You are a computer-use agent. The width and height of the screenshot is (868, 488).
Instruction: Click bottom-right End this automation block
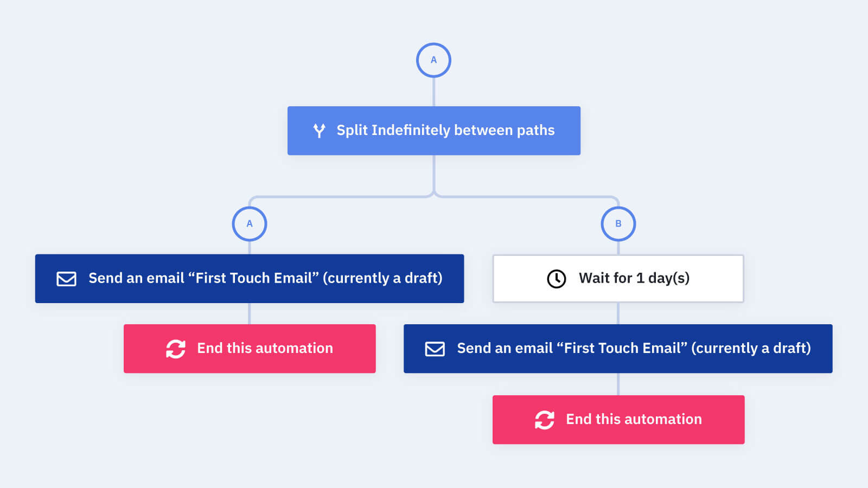pos(618,420)
